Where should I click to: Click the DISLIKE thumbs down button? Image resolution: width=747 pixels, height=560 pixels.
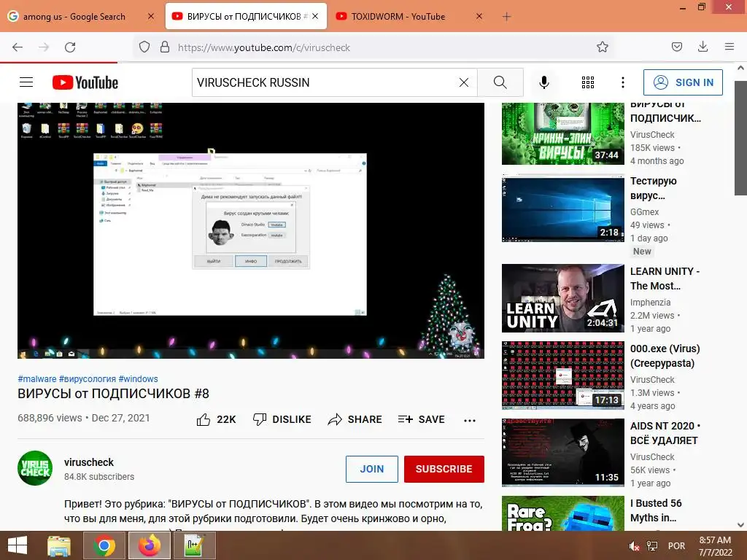(x=282, y=419)
